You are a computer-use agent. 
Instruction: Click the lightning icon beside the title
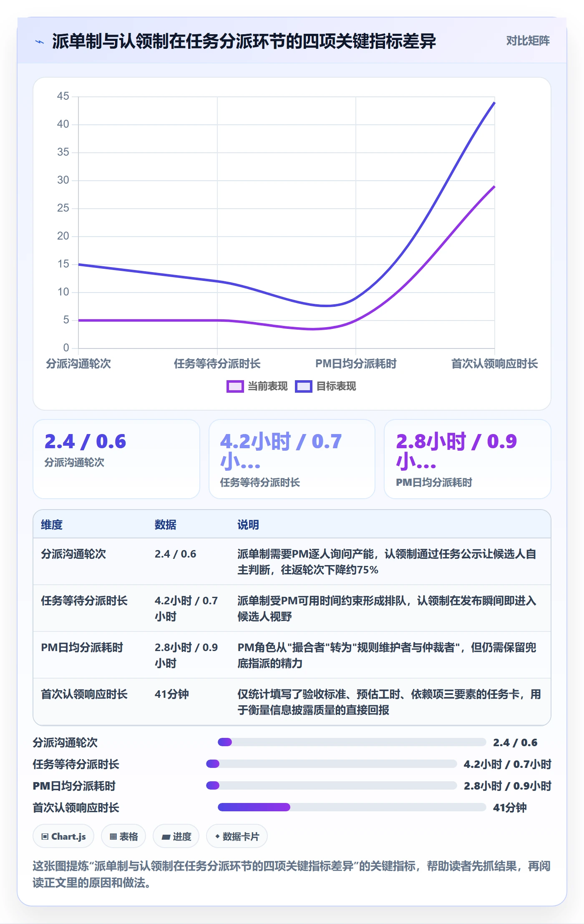click(40, 41)
